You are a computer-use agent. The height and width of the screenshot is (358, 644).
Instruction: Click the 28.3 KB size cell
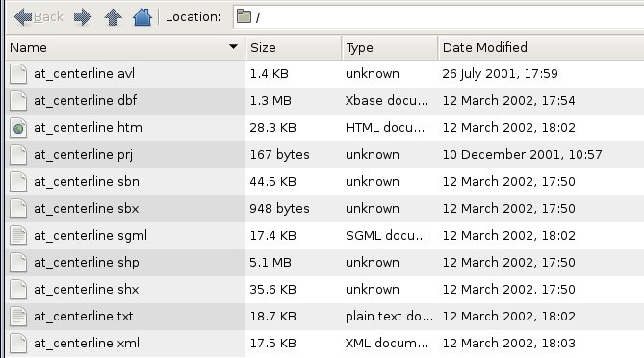click(272, 128)
